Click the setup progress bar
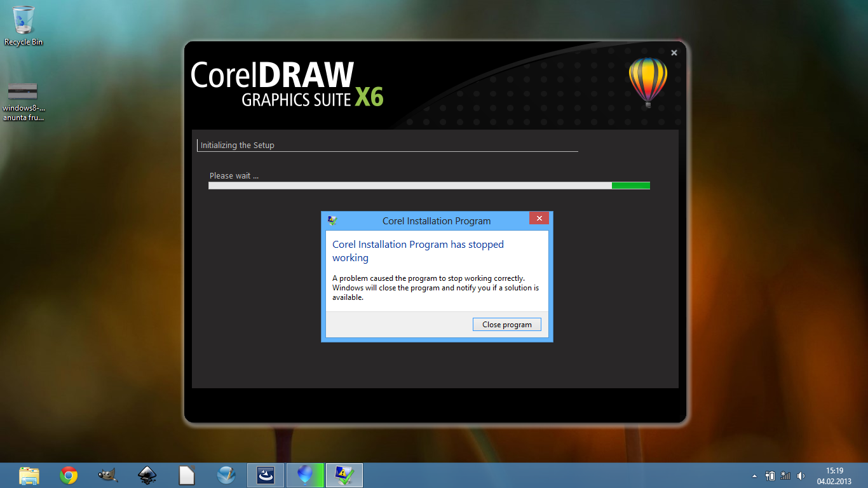The width and height of the screenshot is (868, 488). point(429,186)
